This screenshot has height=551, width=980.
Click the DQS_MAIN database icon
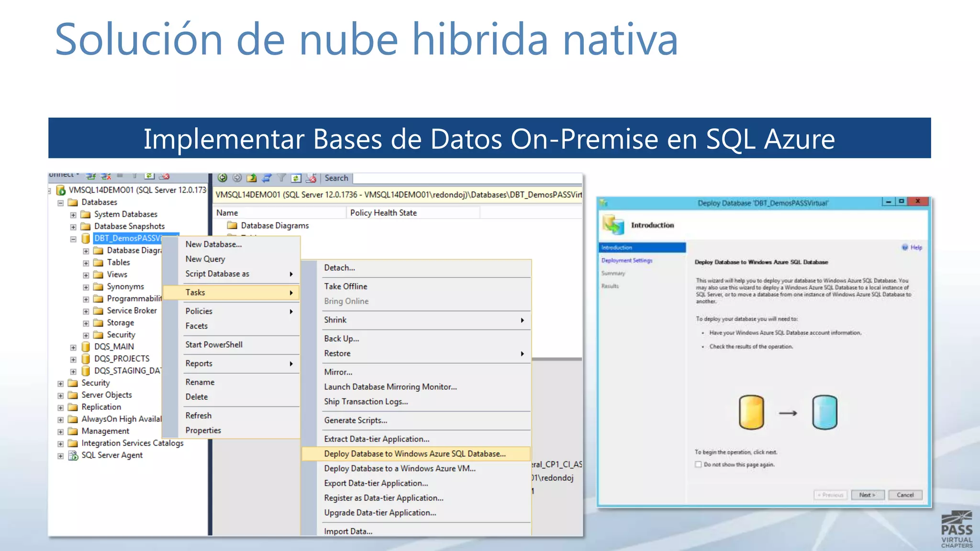coord(86,347)
